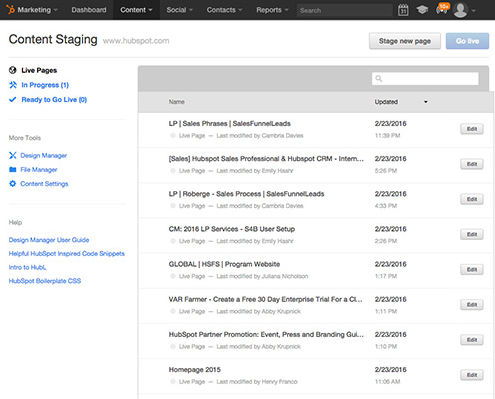495x399 pixels.
Task: Click the HubSpot sprocket logo
Action: click(x=11, y=9)
